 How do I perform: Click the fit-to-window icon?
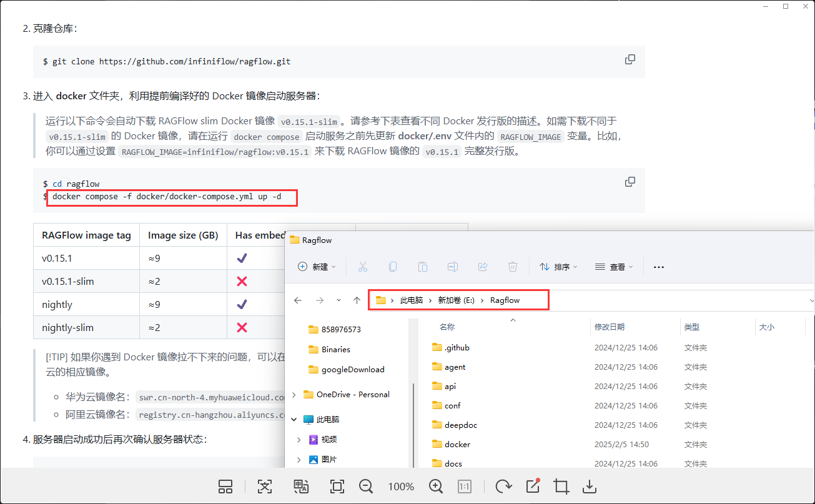pos(337,487)
